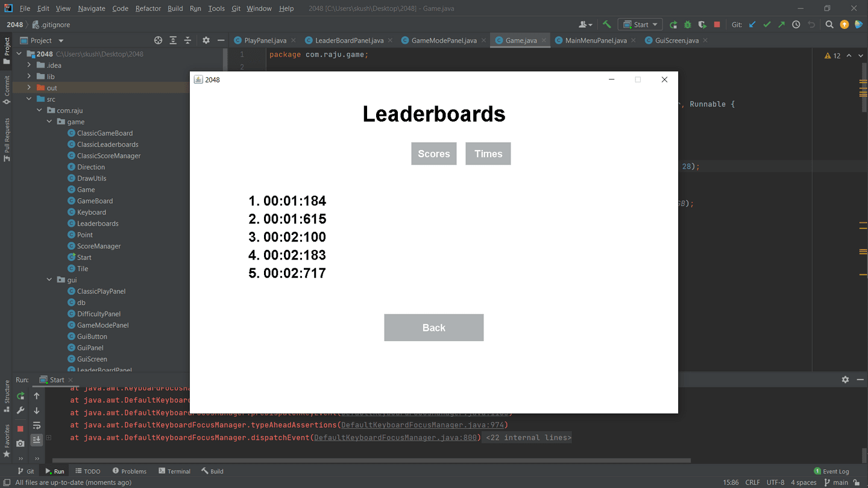Open the Terminal tool window tab
Screen dimensions: 868x488
coord(174,471)
